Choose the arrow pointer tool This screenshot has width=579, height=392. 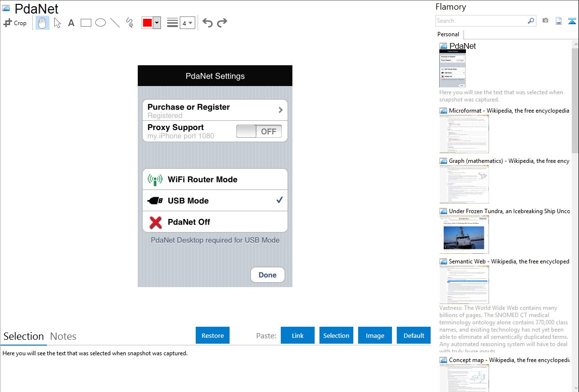[57, 23]
